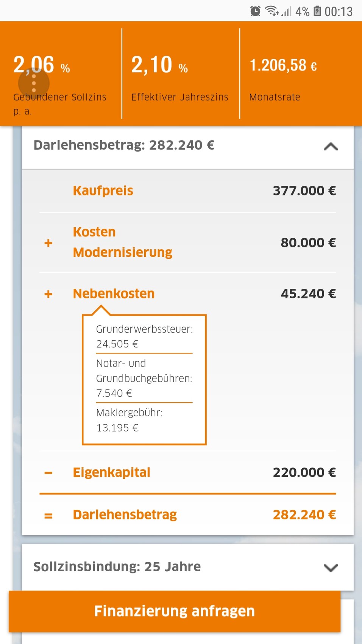The image size is (362, 644).
Task: Tap the Kosten Modernisierung 80.000 € value
Action: [308, 243]
